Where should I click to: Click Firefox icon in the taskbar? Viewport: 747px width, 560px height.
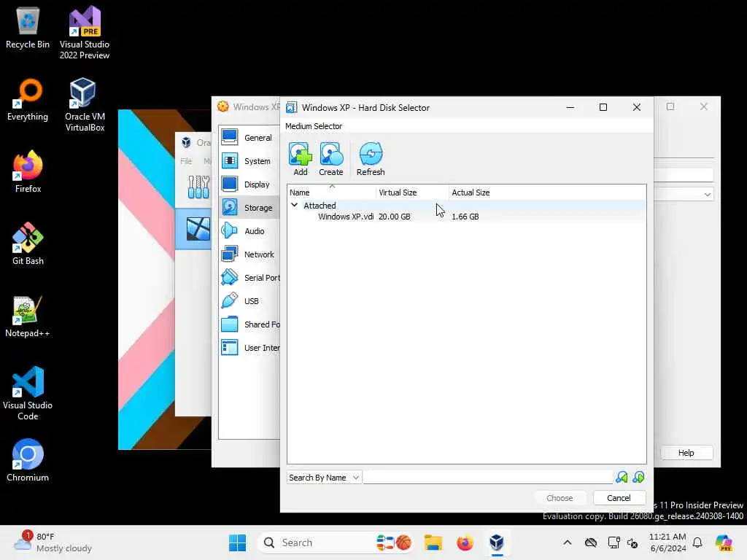click(x=465, y=542)
